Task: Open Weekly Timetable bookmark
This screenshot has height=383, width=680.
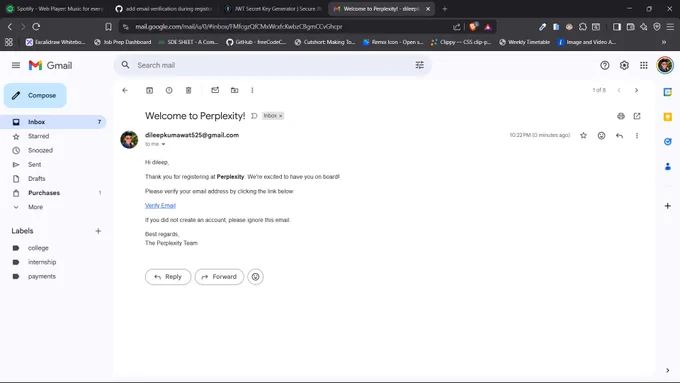Action: coord(524,42)
